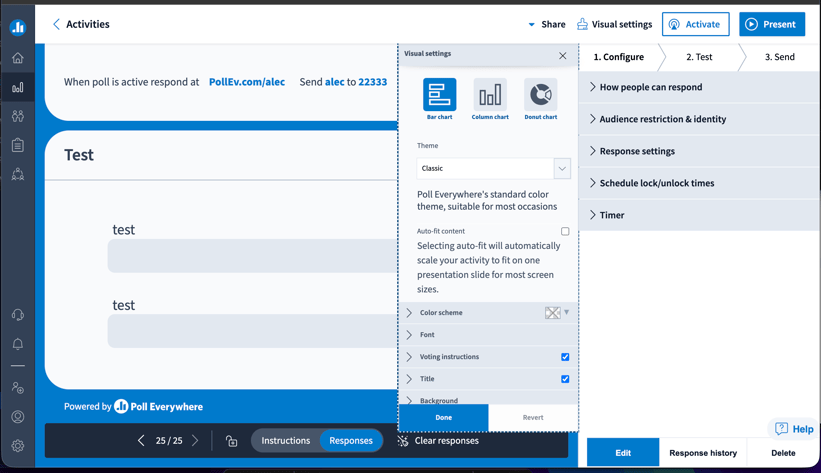
Task: Click the second test response bar
Action: pos(252,331)
